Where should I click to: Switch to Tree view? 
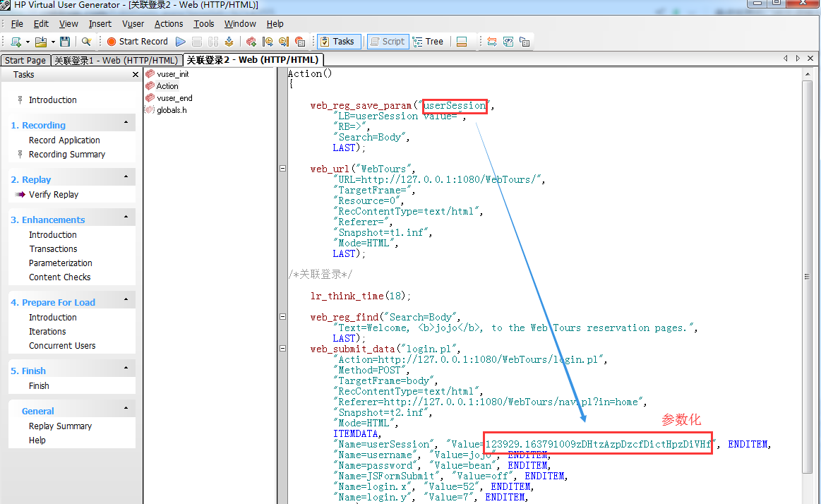pyautogui.click(x=429, y=42)
